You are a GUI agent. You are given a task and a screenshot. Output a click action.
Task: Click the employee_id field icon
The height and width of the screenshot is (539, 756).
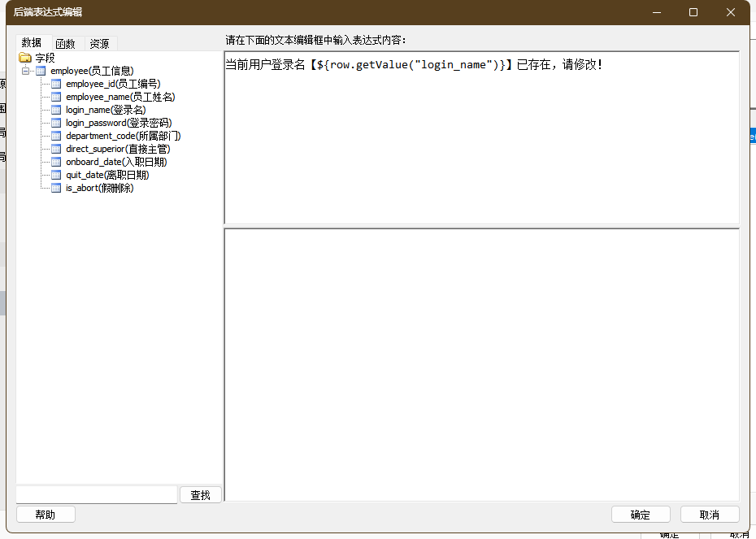tap(56, 84)
